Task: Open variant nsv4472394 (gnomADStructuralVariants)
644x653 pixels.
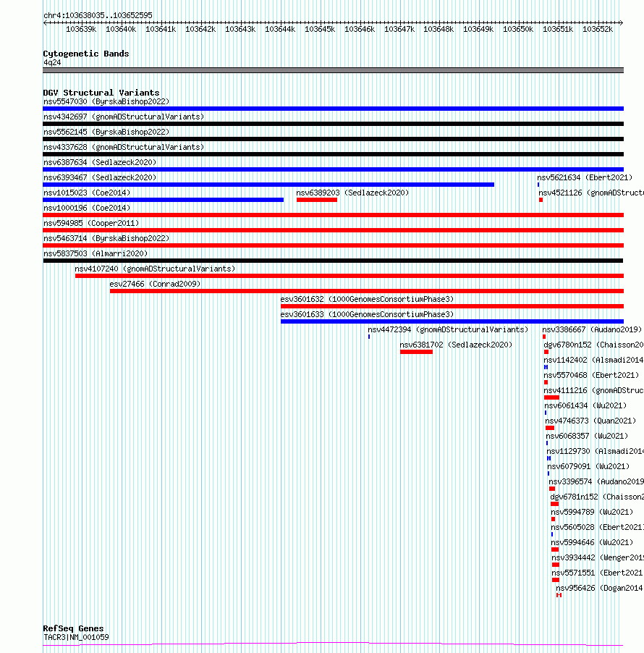Action: 448,329
